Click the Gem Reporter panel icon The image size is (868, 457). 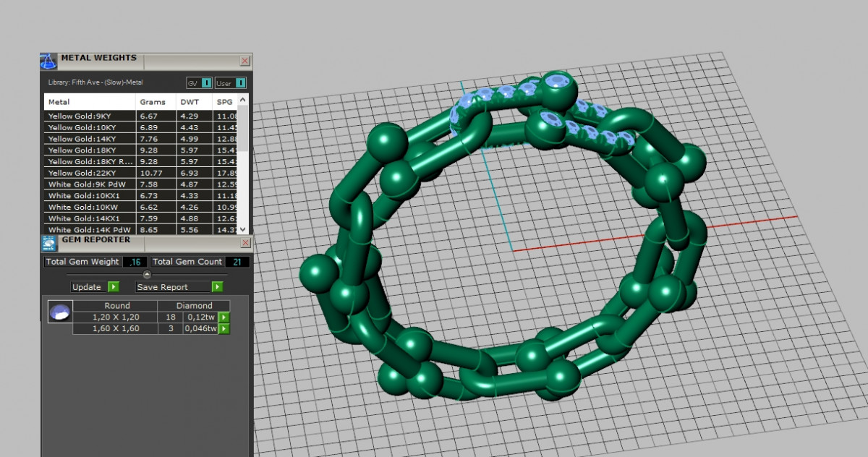[x=49, y=243]
